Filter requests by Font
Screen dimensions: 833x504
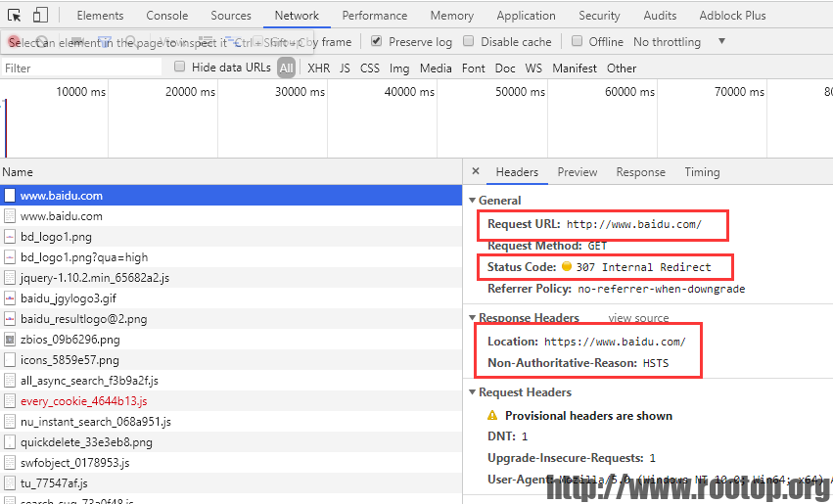pyautogui.click(x=474, y=68)
